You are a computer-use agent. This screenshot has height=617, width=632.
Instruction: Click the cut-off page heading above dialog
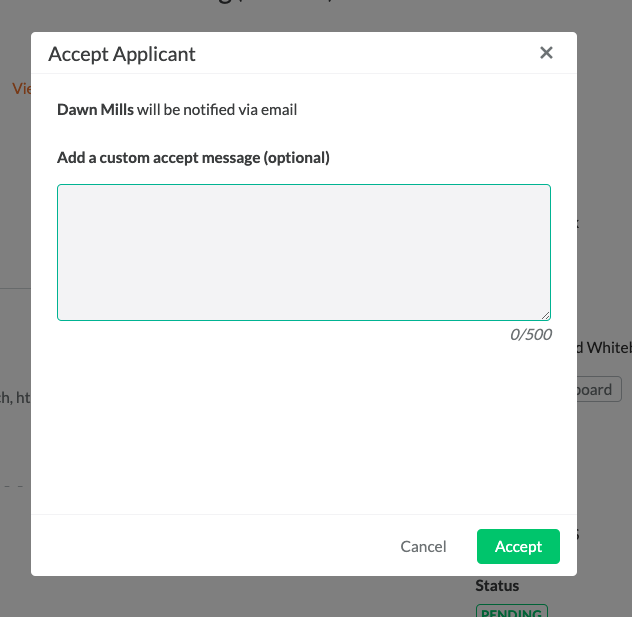(x=274, y=2)
